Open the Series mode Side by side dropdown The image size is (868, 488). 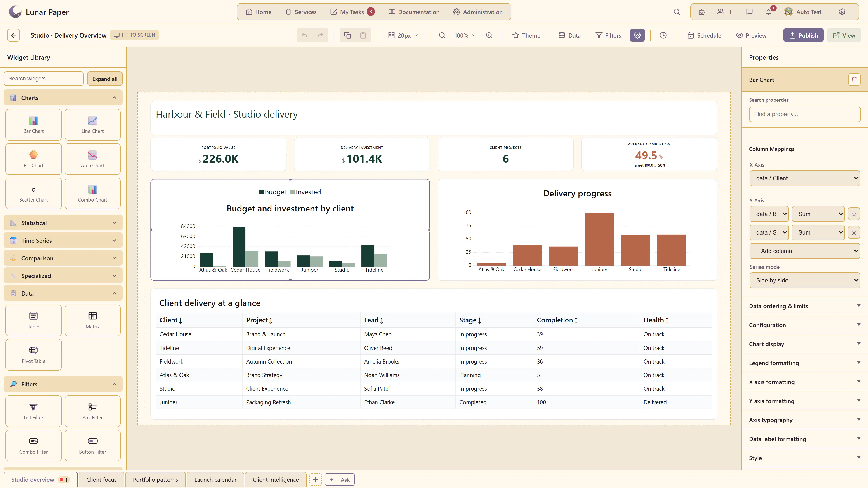pyautogui.click(x=805, y=280)
